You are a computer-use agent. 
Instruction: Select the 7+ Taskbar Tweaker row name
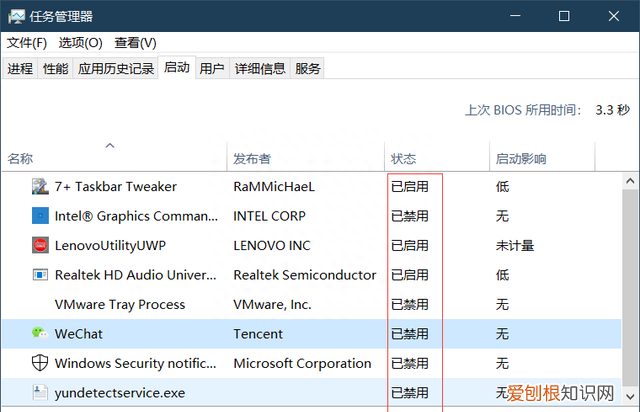pyautogui.click(x=116, y=187)
